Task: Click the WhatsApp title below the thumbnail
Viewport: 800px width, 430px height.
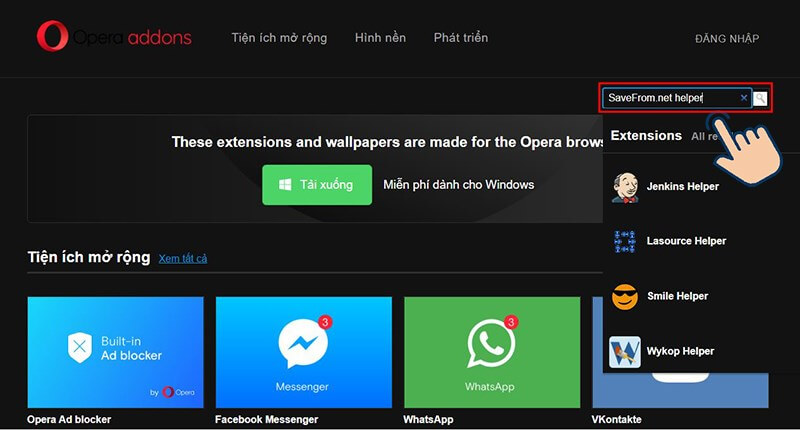Action: pyautogui.click(x=428, y=419)
